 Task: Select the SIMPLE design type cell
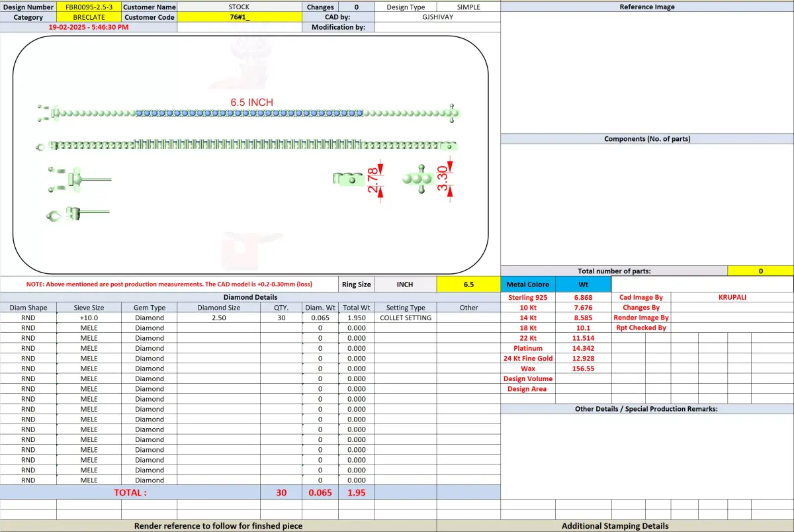point(468,7)
